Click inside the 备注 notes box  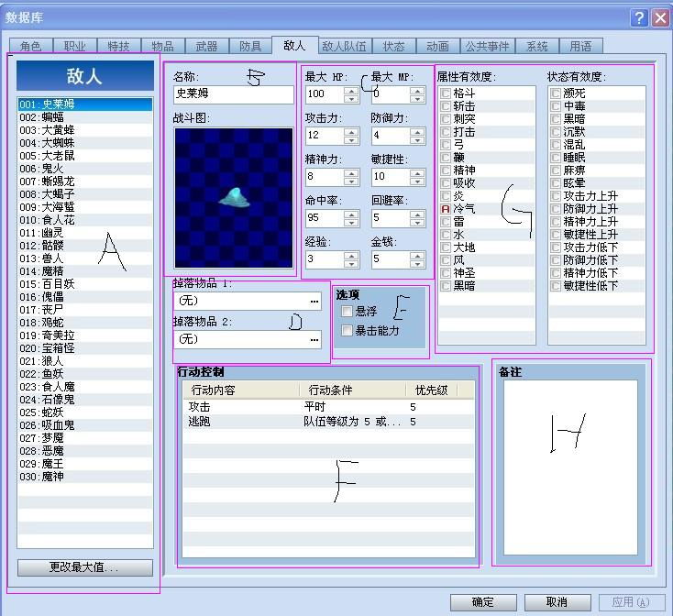(x=570, y=467)
